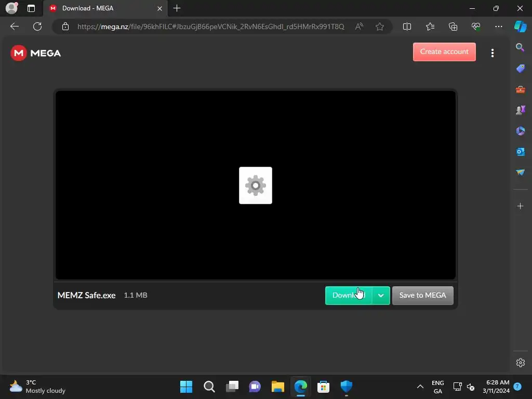Screen dimensions: 532x399
Task: Open the three-dot MEGA options menu
Action: tap(493, 53)
